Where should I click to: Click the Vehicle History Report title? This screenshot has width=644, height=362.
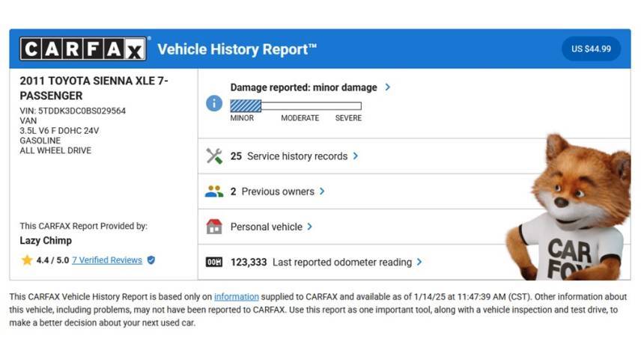pyautogui.click(x=237, y=49)
